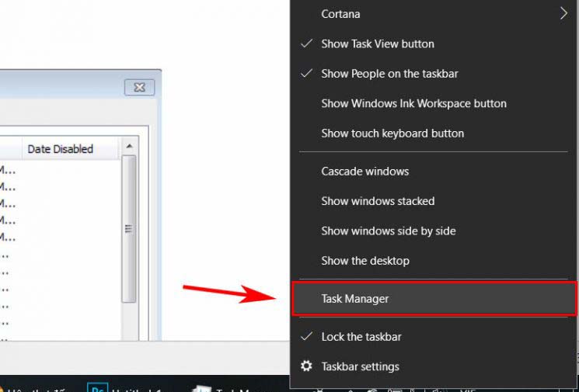Click the scrollbar track below the thumb

[x=129, y=321]
